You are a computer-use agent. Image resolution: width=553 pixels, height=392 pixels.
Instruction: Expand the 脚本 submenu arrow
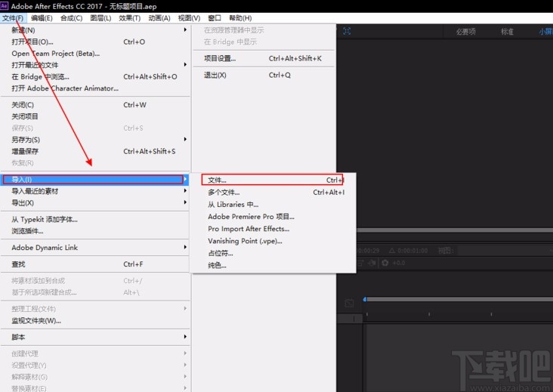(x=185, y=337)
